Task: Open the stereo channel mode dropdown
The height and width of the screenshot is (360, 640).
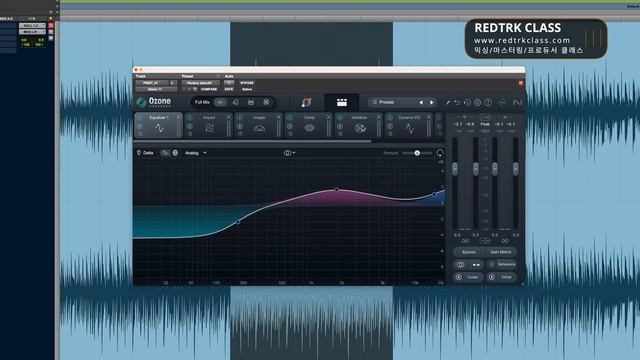Action: [289, 153]
